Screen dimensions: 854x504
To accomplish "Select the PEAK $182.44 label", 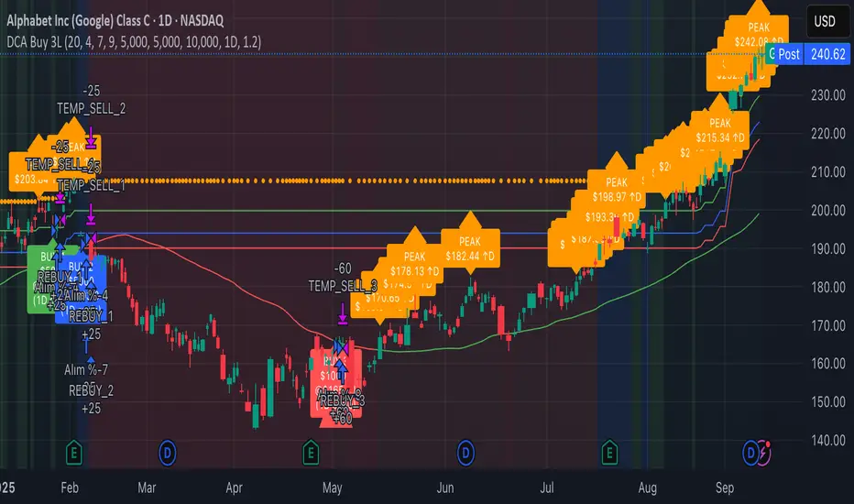I will tap(470, 248).
